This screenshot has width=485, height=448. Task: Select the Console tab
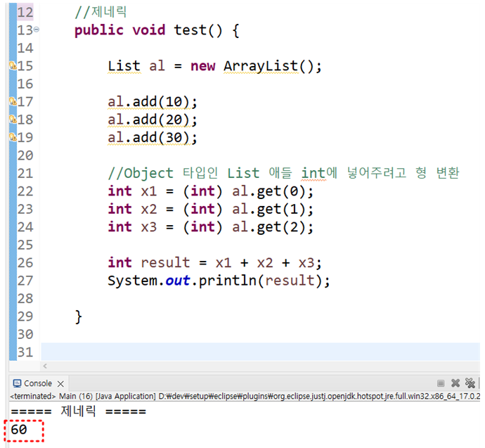[x=38, y=383]
